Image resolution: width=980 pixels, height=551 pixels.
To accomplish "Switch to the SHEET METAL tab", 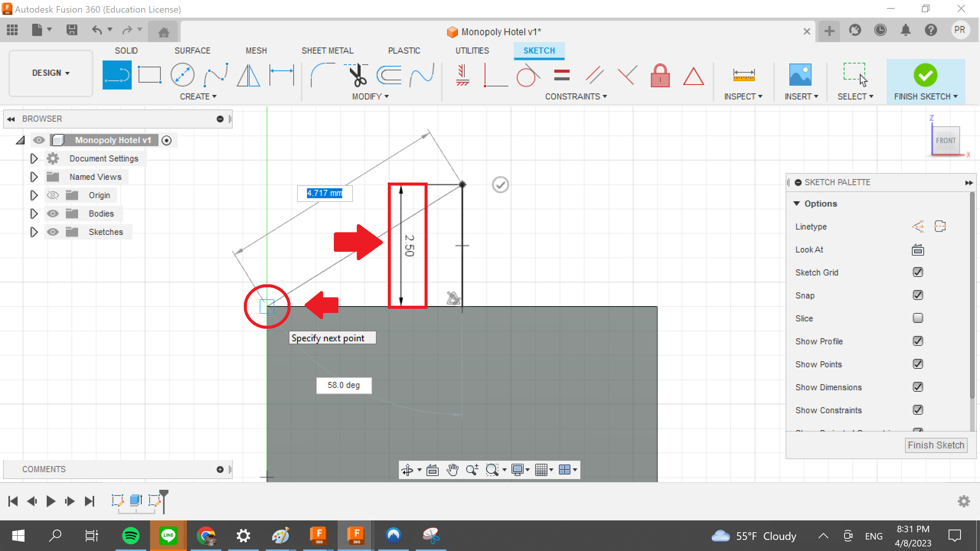I will 327,51.
